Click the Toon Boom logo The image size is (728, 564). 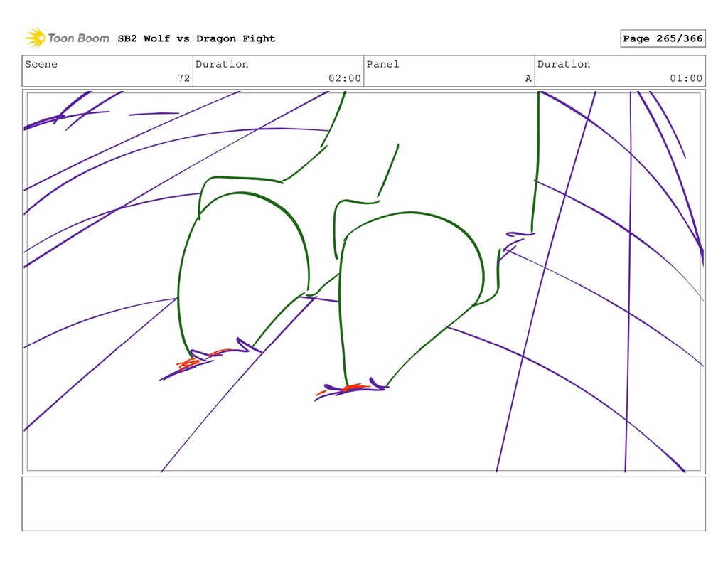click(x=67, y=38)
